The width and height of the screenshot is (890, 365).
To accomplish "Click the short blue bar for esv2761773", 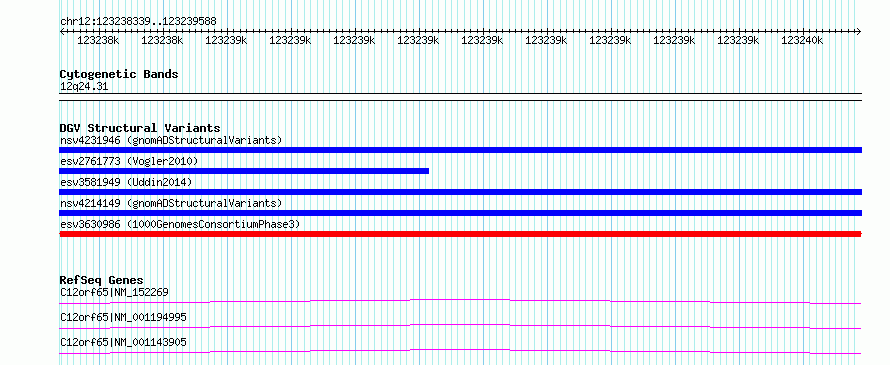I will coord(244,171).
